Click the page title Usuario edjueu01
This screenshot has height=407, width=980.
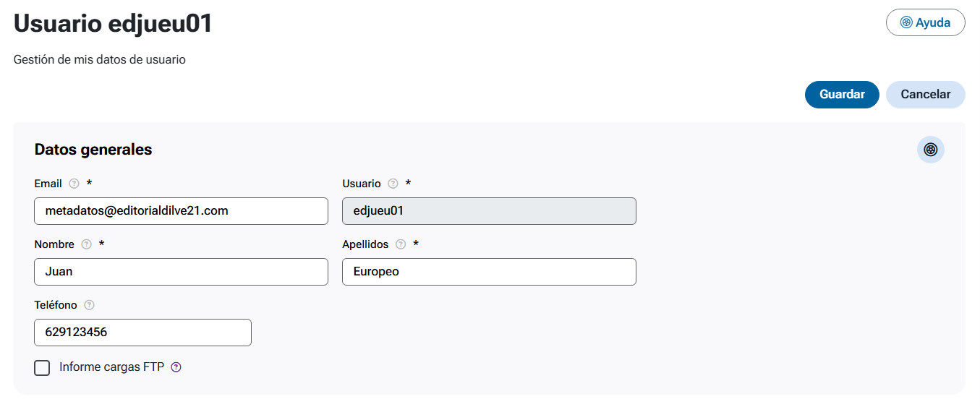pos(113,24)
